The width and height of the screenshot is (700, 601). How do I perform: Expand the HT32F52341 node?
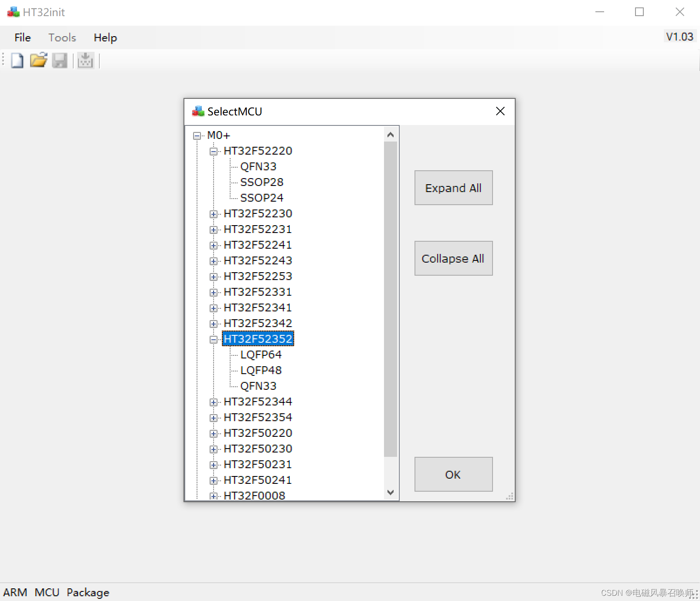click(x=214, y=308)
